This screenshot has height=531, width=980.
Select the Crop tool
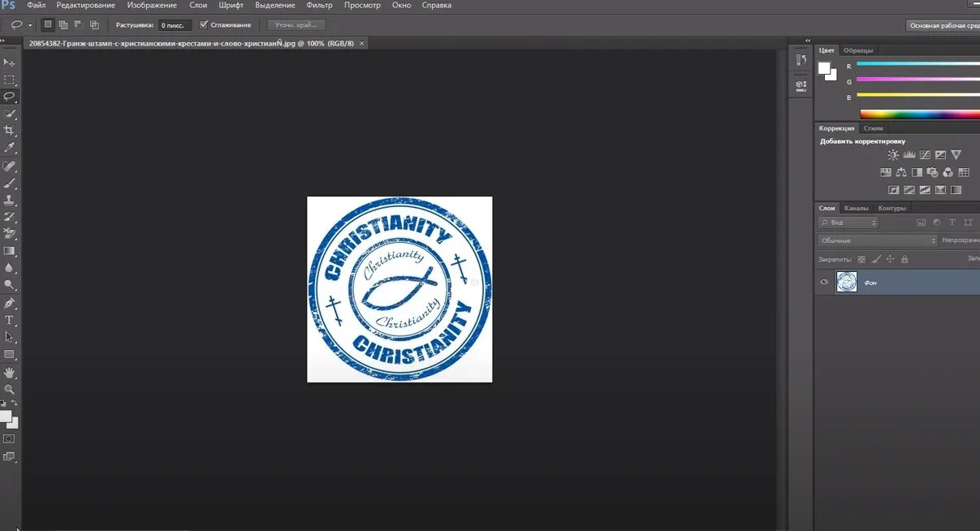click(10, 130)
